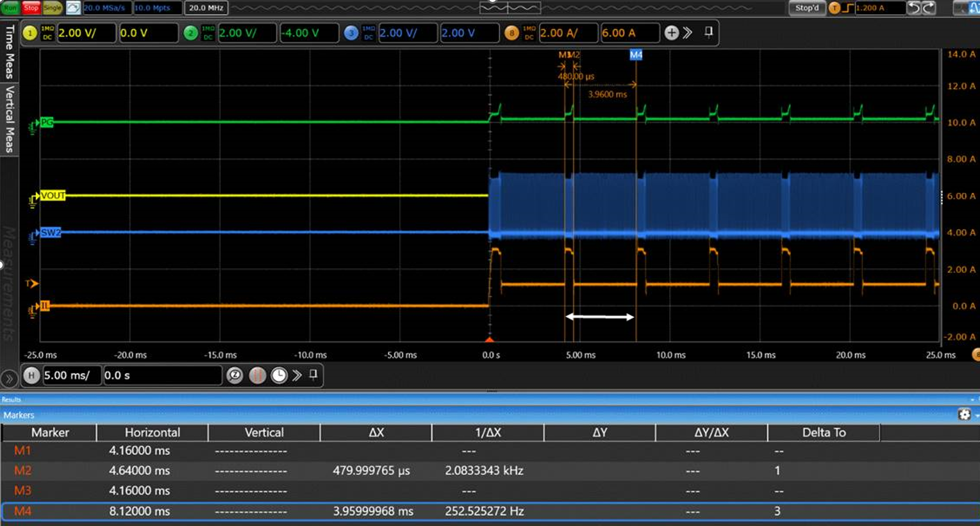Open the Markers settings gear
Screen dimensions: 980x526
tap(964, 415)
